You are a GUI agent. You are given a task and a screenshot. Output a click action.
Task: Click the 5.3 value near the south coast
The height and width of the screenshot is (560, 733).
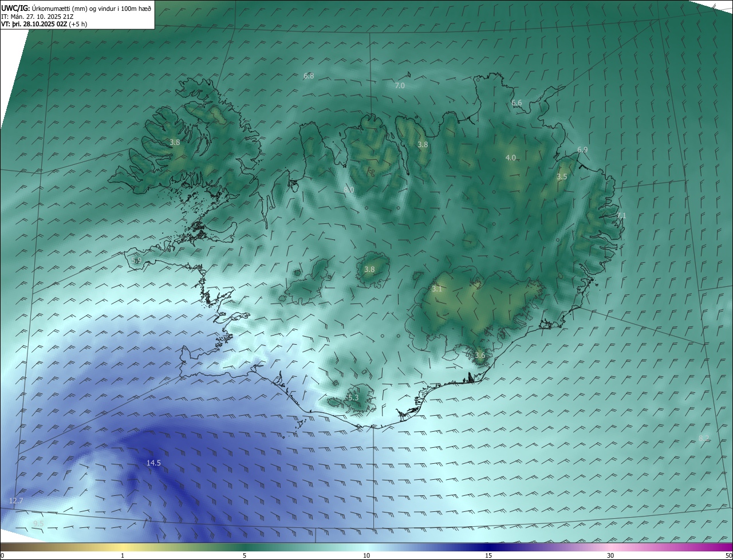[353, 397]
